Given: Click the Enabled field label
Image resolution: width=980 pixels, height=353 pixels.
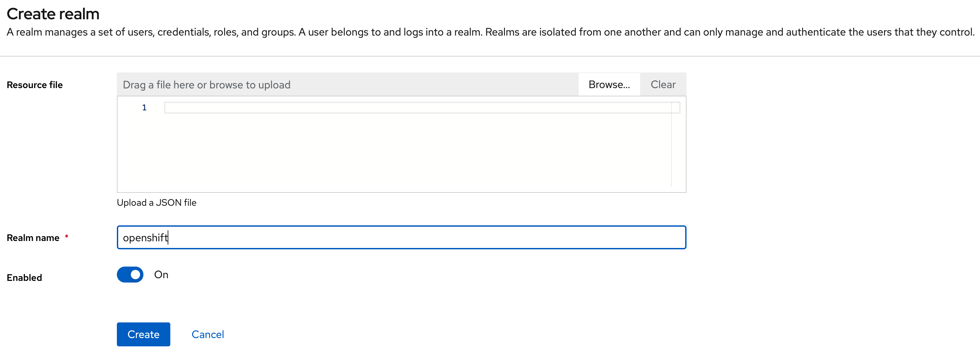Looking at the screenshot, I should pos(24,277).
